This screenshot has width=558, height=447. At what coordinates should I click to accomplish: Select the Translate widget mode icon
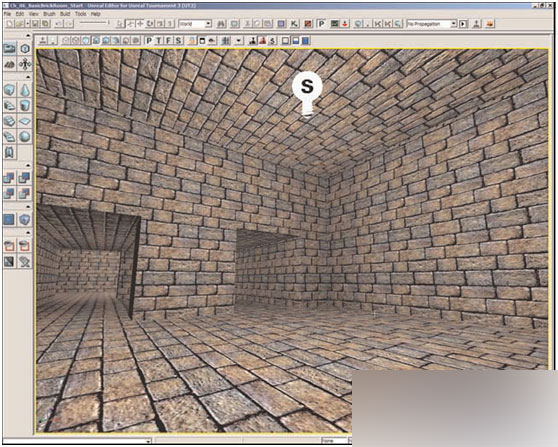(140, 23)
